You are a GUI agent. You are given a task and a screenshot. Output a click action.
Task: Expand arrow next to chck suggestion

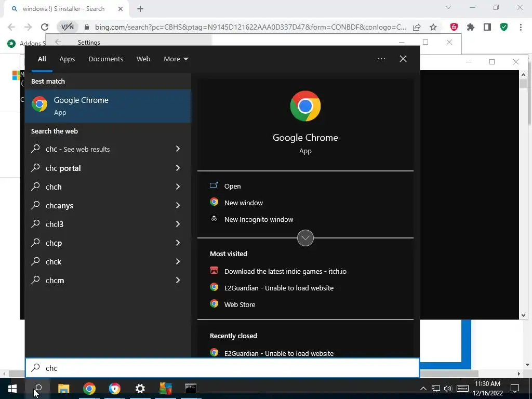(x=178, y=261)
